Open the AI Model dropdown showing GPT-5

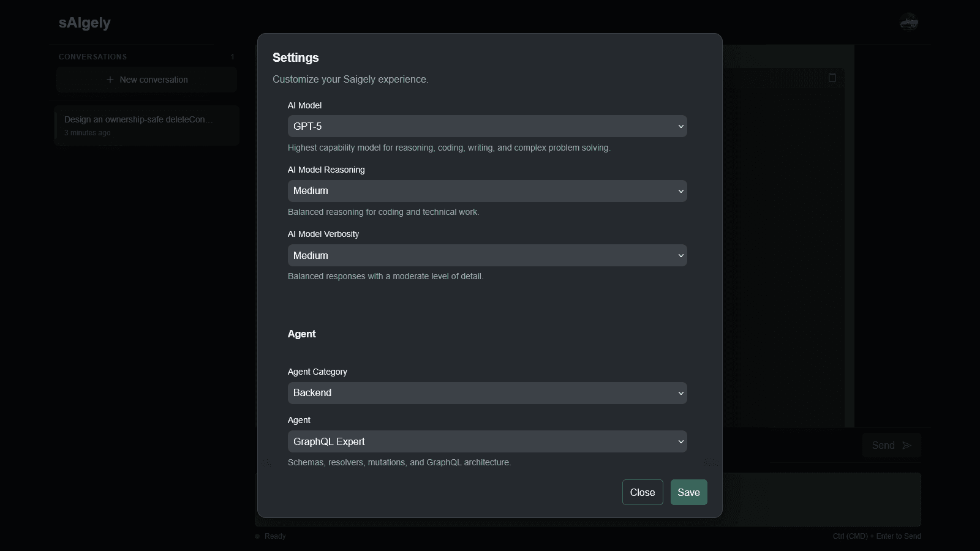487,126
